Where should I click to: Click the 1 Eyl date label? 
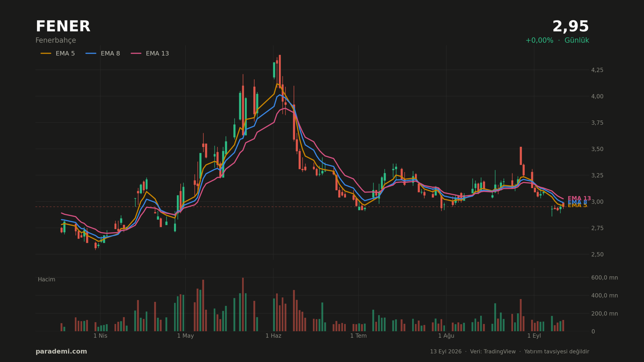tap(534, 336)
